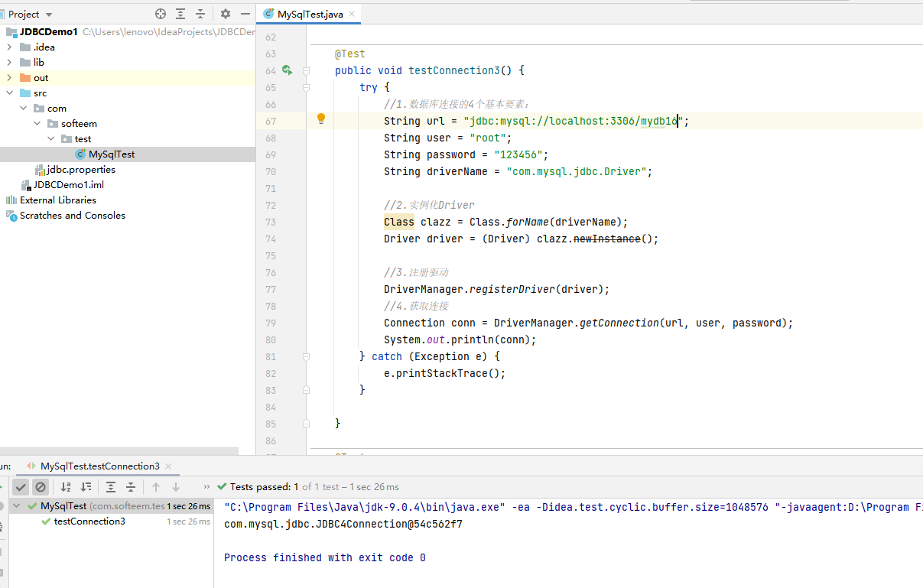
Task: Hide the Project tool window
Action: point(245,14)
